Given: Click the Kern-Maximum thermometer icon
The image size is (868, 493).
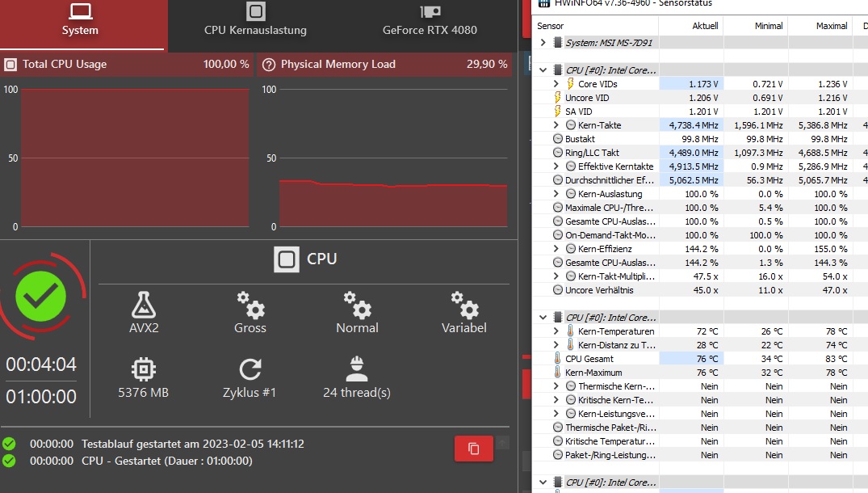Looking at the screenshot, I should pos(557,373).
